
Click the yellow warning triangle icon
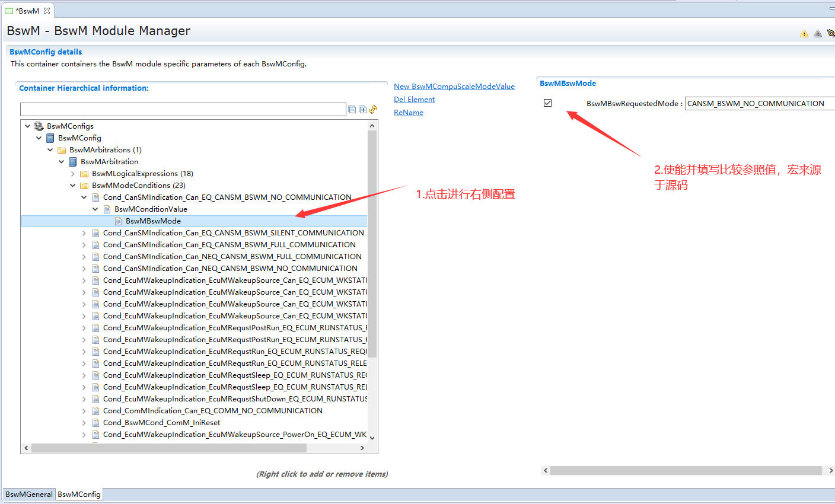(x=804, y=34)
